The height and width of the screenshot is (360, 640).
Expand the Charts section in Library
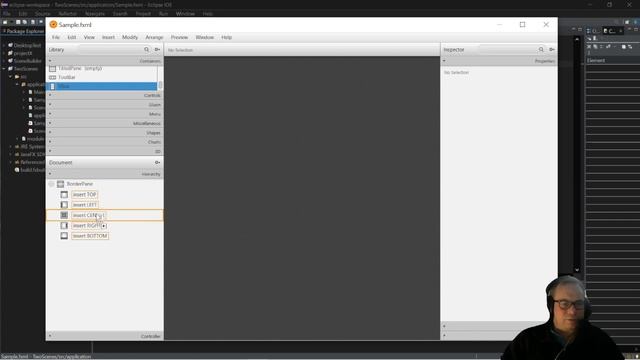[105, 142]
